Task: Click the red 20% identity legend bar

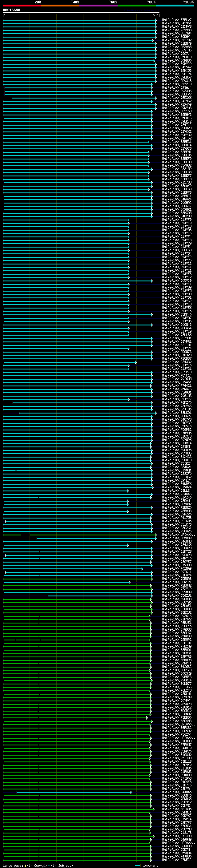Action: tap(22, 6)
